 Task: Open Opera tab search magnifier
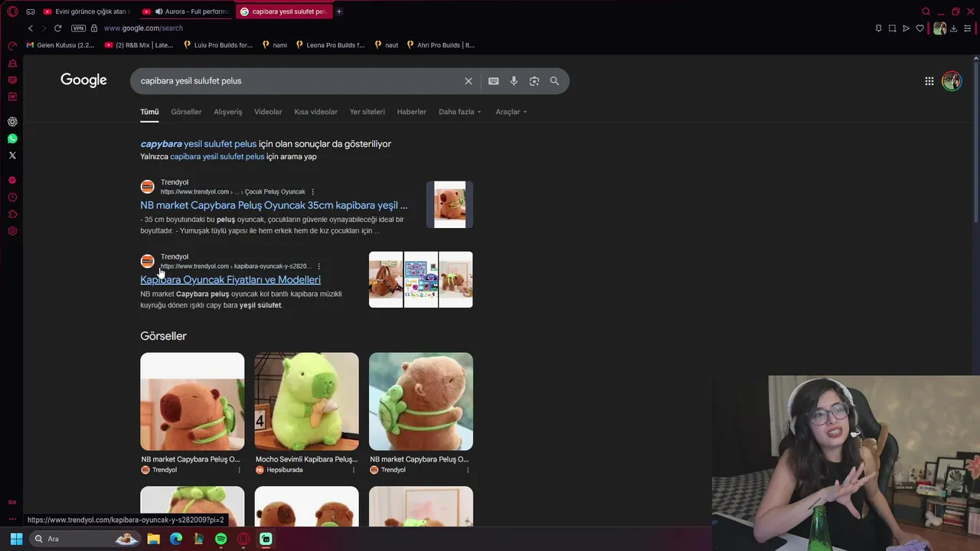coord(926,11)
